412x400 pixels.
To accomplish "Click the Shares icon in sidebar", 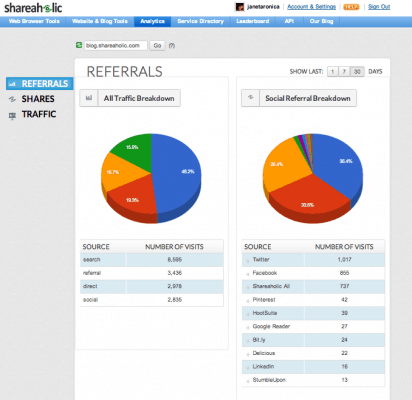I will tap(12, 99).
